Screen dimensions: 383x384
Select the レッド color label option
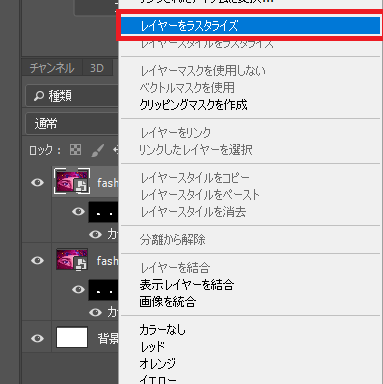point(152,347)
